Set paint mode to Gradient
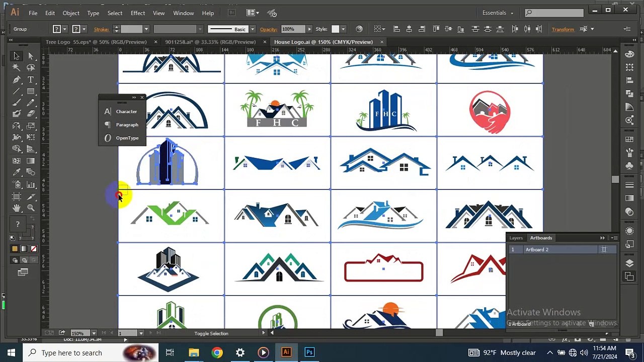 point(24,249)
